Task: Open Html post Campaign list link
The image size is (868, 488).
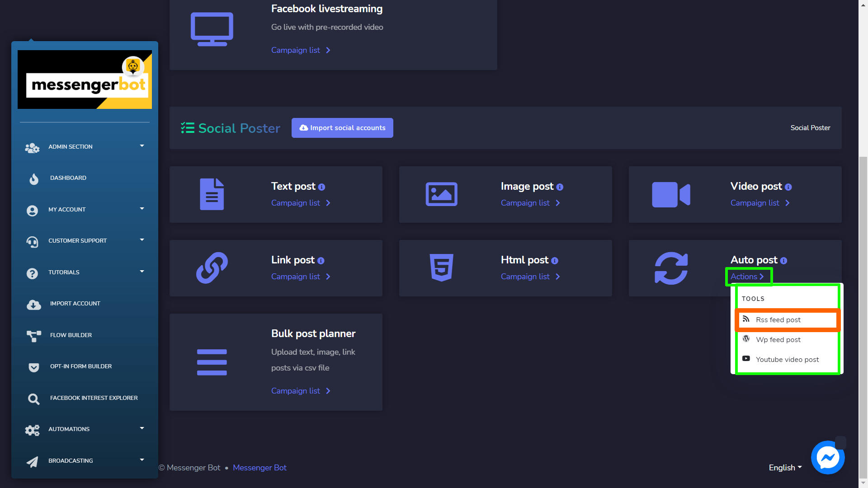Action: tap(530, 277)
